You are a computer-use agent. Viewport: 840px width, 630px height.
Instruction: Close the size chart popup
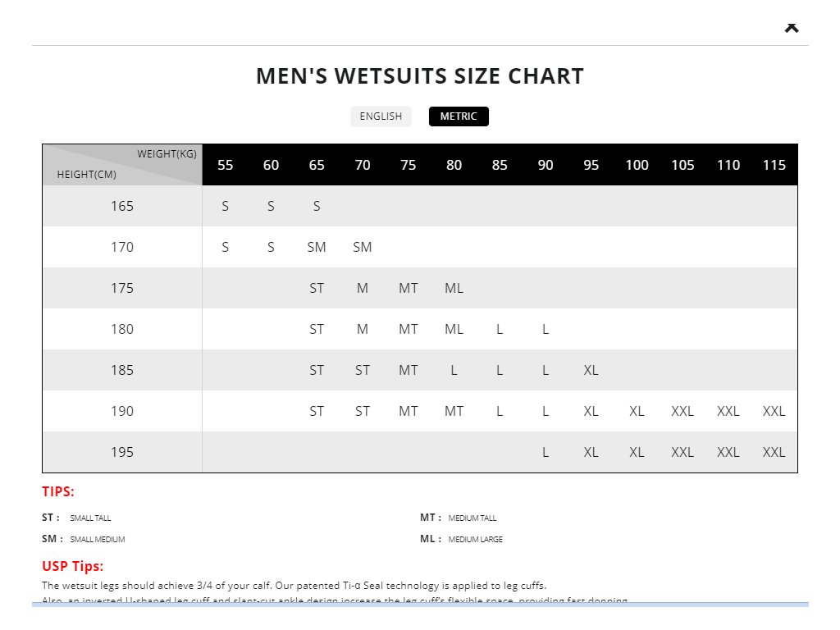pos(791,27)
